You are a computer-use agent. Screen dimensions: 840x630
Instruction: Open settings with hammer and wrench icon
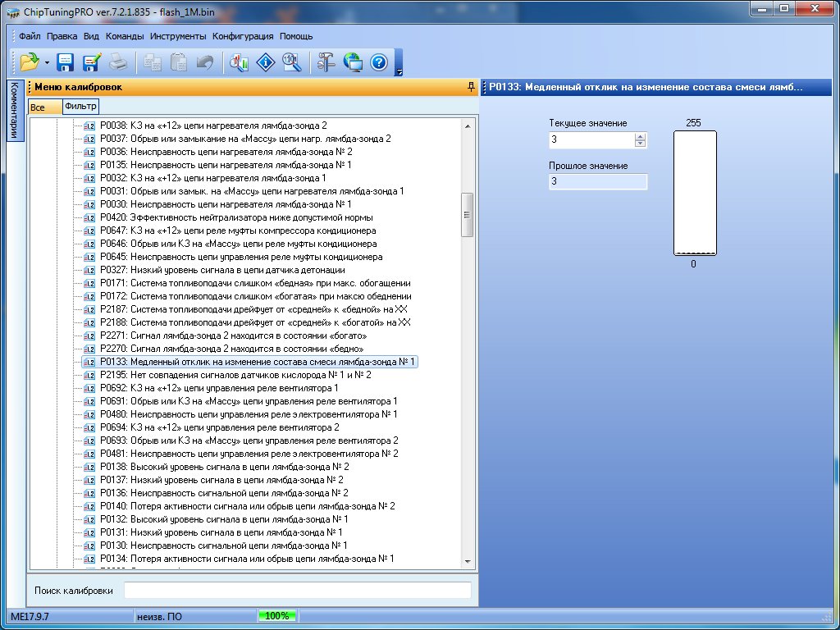[326, 62]
